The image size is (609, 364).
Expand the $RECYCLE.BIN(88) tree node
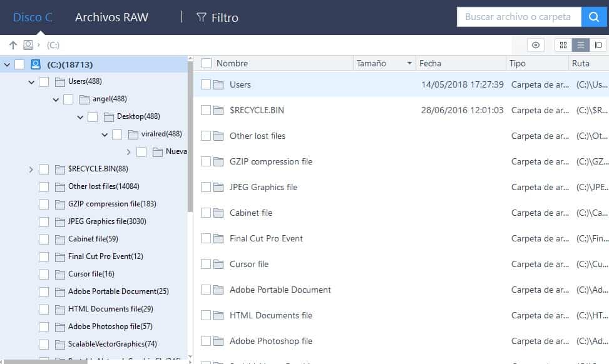(x=31, y=169)
